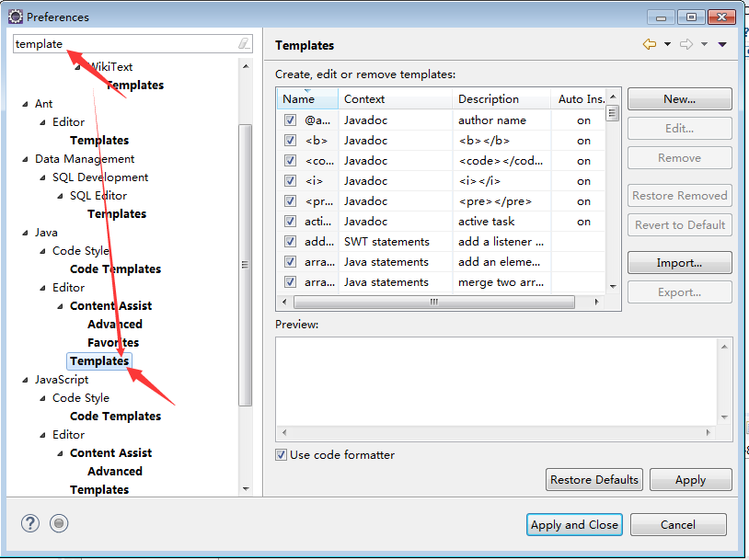Click the table scroll left arrow
Viewport: 749px width, 560px height.
(284, 302)
